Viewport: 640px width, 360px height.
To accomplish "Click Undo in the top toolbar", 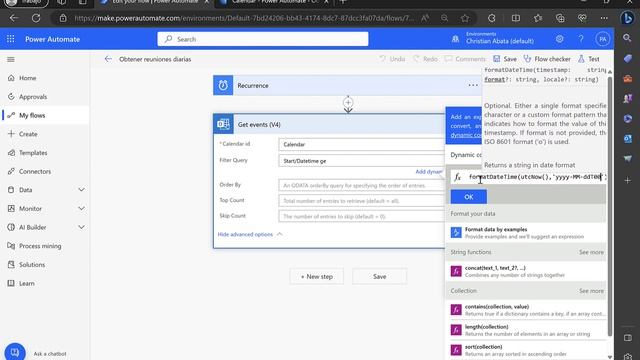I will [x=392, y=59].
